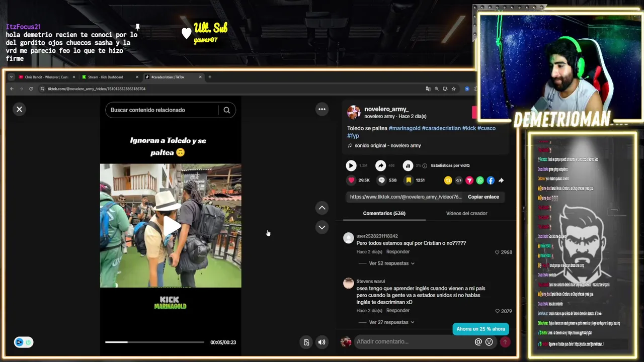
Task: Toggle the autoplay switch at bottom left
Action: 23,342
